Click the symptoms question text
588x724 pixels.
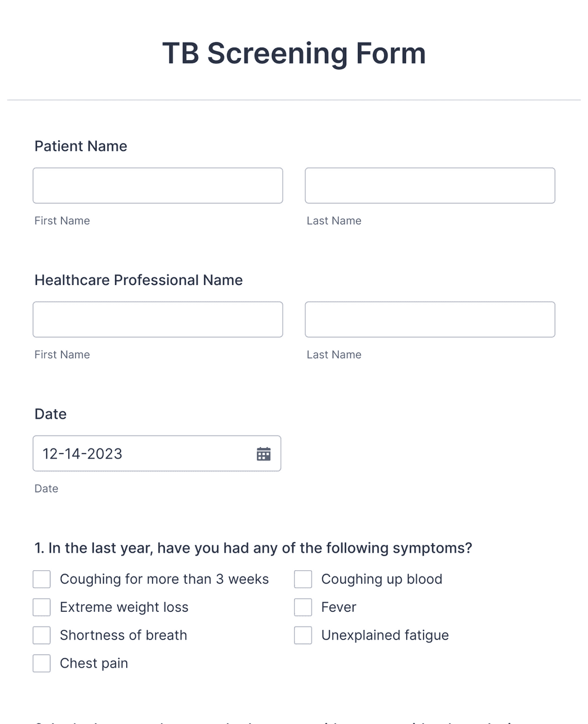[253, 548]
